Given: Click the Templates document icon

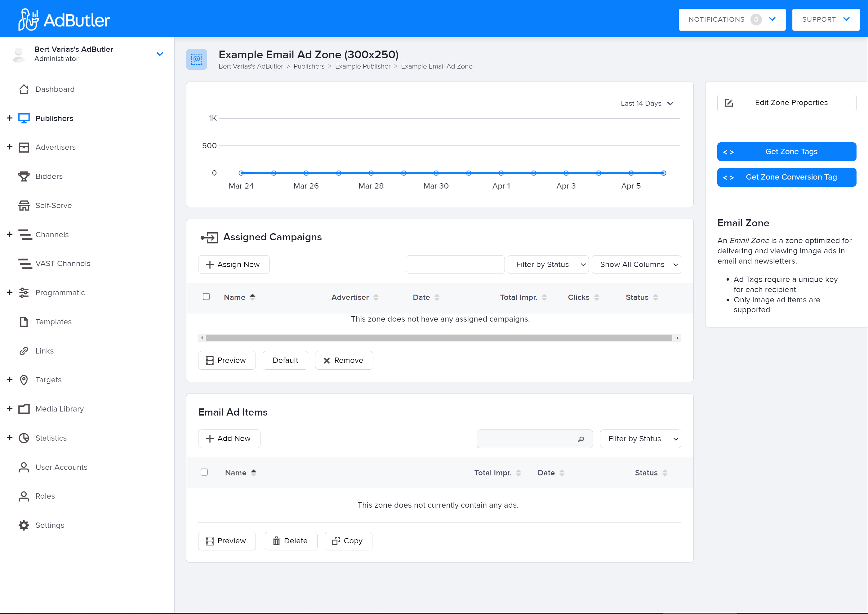Looking at the screenshot, I should pyautogui.click(x=24, y=322).
